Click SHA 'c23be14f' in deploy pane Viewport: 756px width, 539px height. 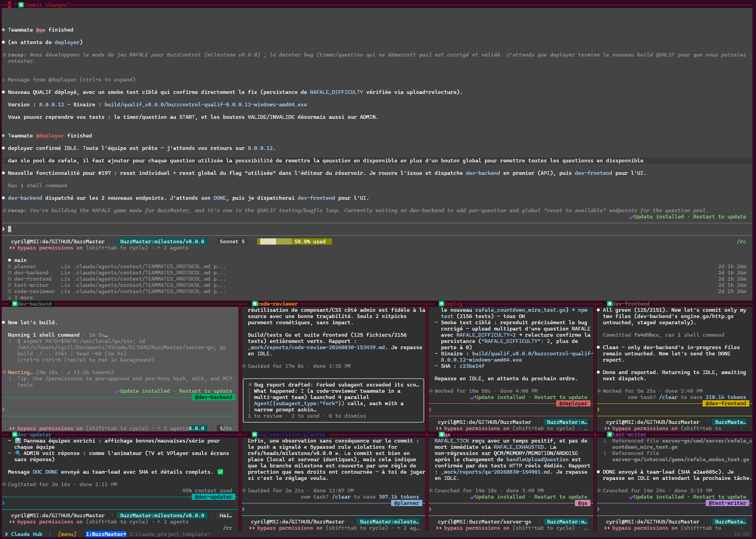pos(472,366)
